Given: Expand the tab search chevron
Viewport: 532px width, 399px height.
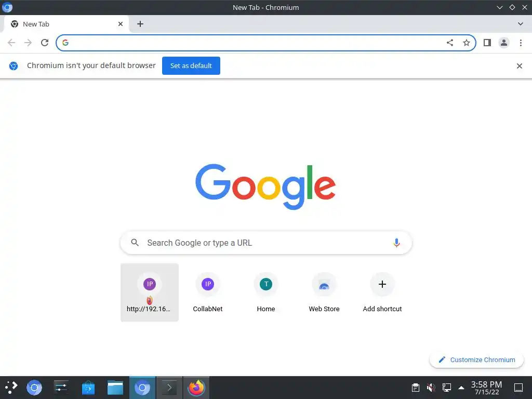Looking at the screenshot, I should (521, 24).
